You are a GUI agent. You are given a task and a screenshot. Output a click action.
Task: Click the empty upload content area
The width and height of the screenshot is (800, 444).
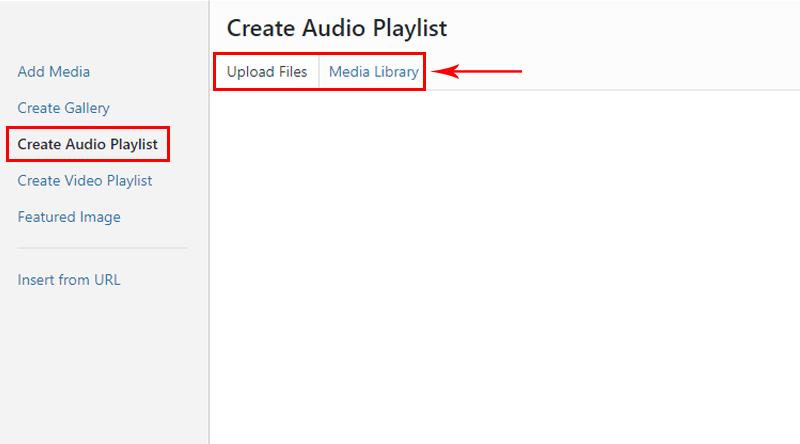[505, 267]
